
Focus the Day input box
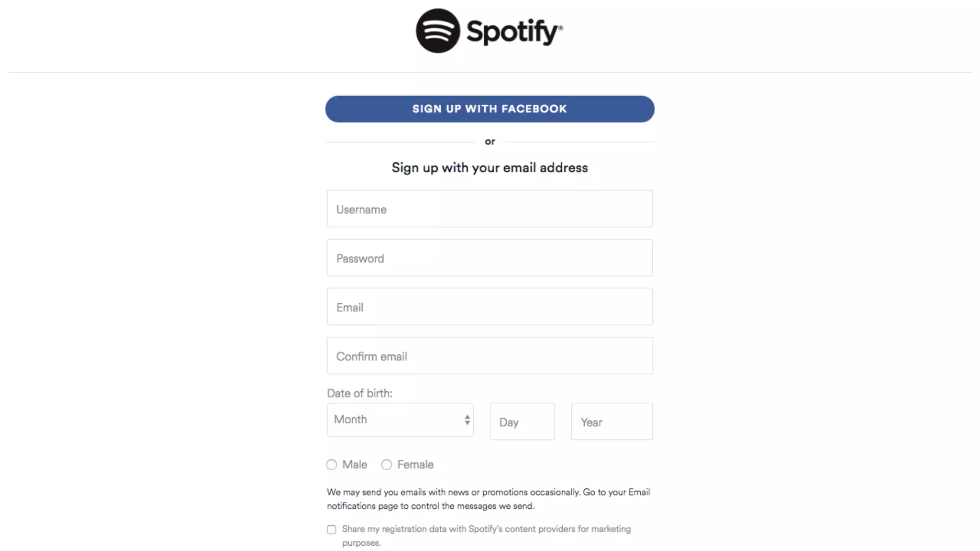[x=522, y=422]
